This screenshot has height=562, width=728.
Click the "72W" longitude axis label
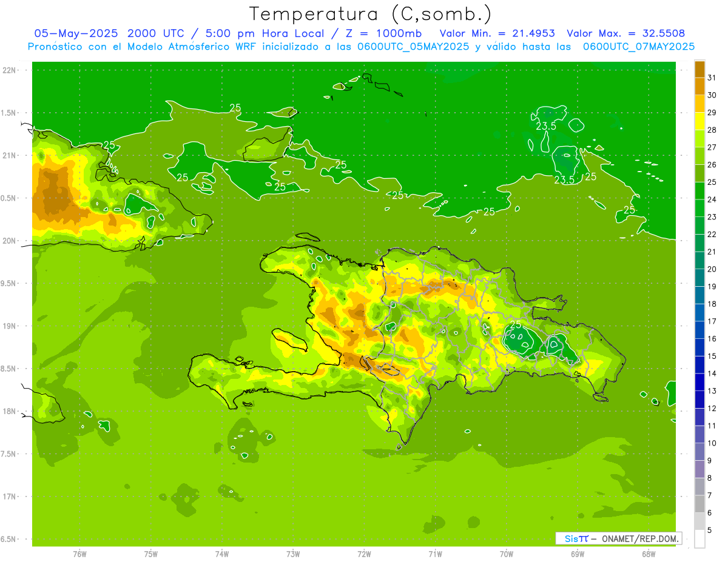click(364, 554)
